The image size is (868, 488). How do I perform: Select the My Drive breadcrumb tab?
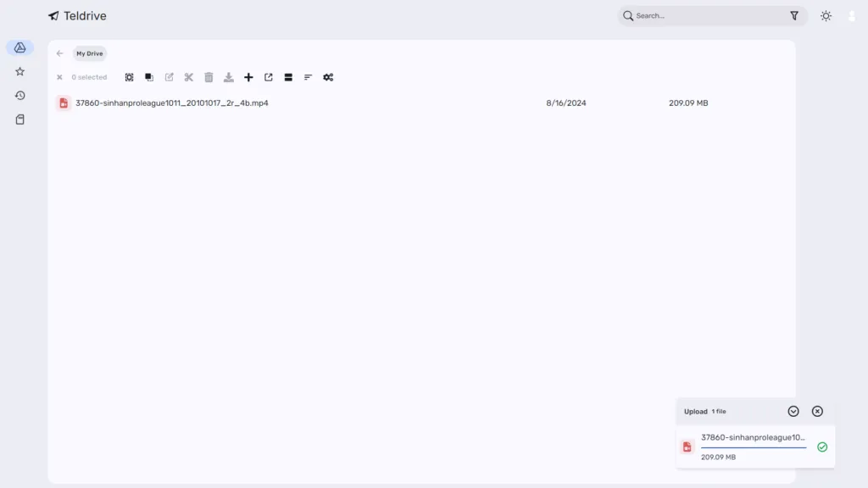click(x=89, y=53)
